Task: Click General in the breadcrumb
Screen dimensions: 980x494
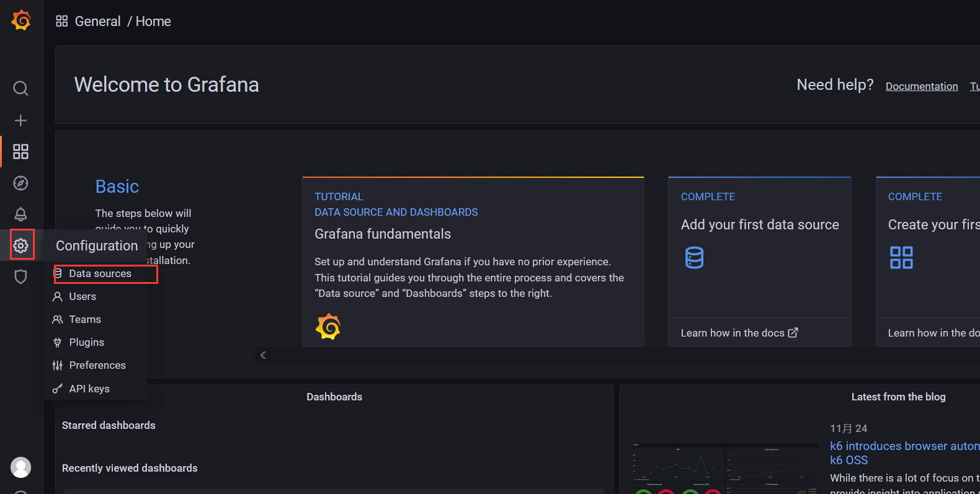Action: (x=97, y=21)
